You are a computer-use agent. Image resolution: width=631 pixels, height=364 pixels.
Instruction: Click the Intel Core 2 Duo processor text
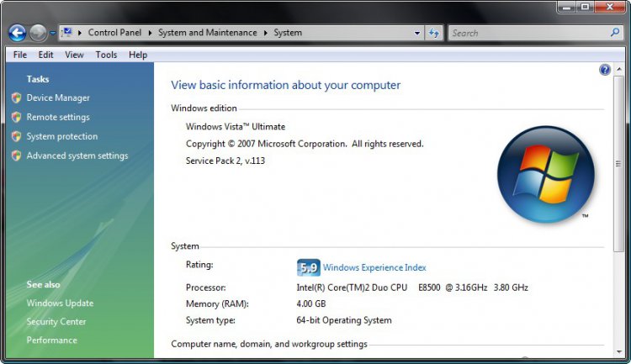(x=412, y=288)
